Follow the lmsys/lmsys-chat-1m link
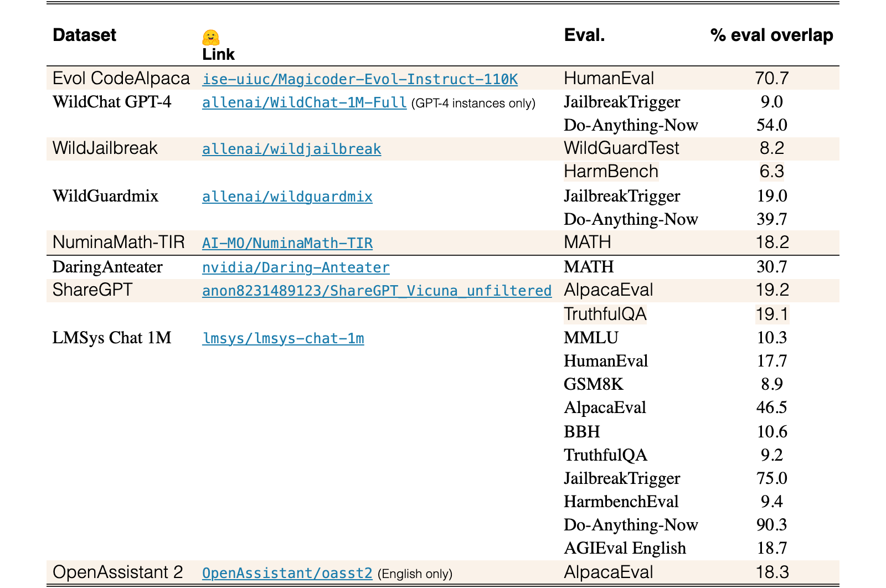 283,338
